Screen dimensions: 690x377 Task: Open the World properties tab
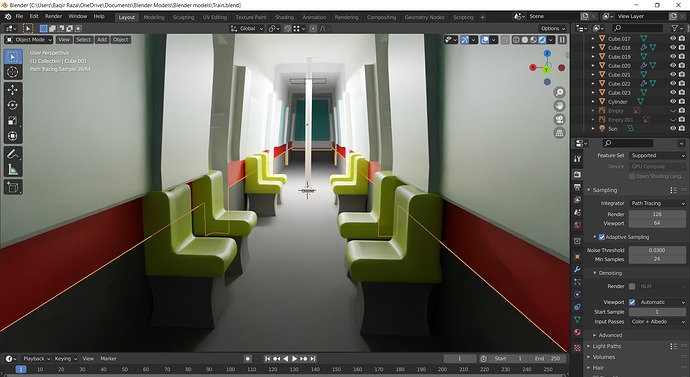(577, 225)
